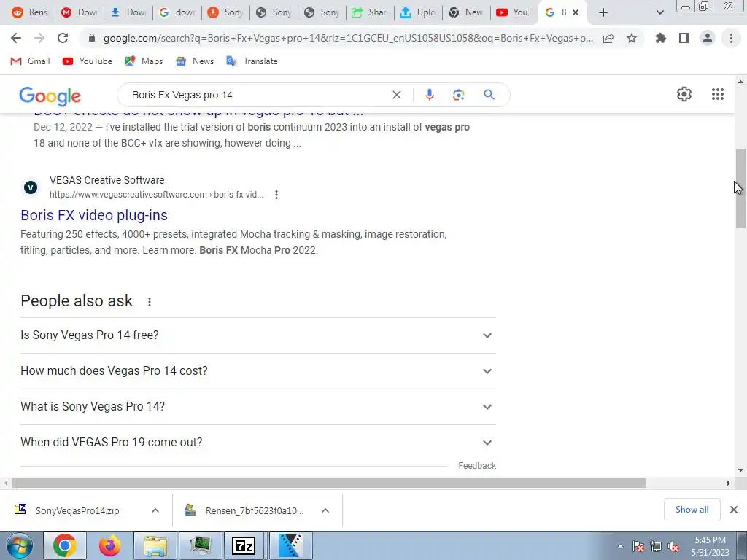Switch to the Rens tab
The height and width of the screenshot is (560, 747).
click(x=29, y=12)
